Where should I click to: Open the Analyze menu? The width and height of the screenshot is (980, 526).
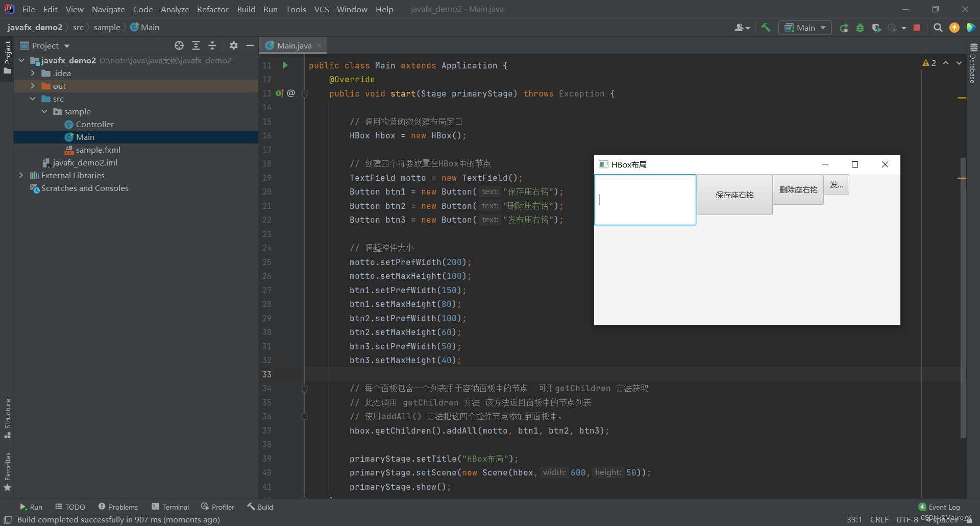175,9
